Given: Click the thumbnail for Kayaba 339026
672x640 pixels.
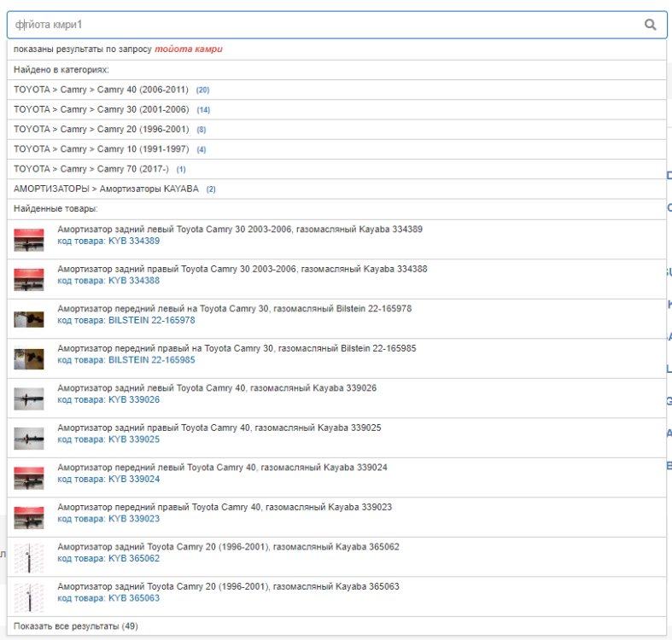Looking at the screenshot, I should [x=29, y=399].
